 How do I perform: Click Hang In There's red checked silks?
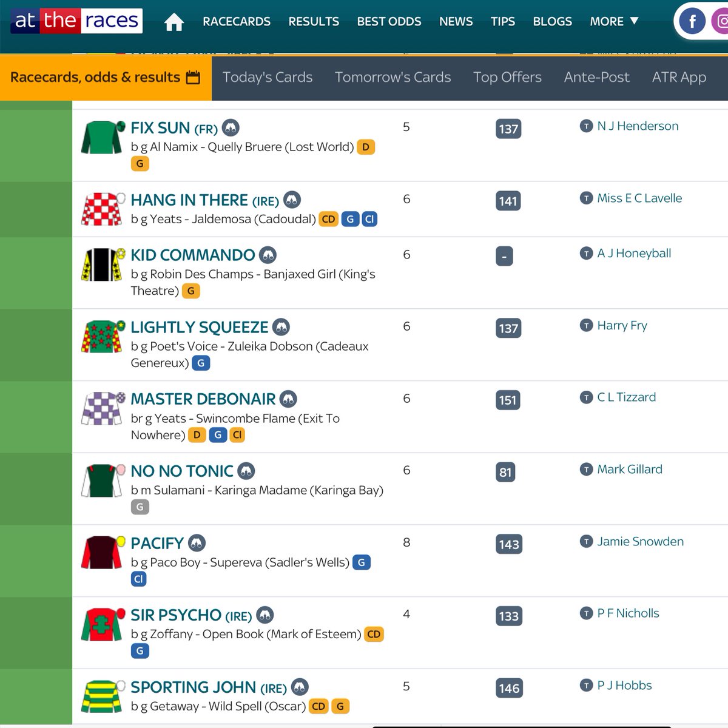pos(102,209)
